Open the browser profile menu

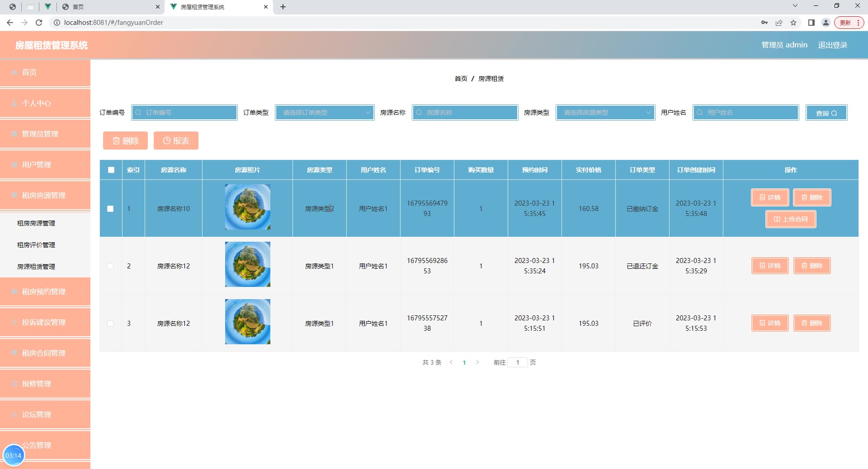(826, 23)
